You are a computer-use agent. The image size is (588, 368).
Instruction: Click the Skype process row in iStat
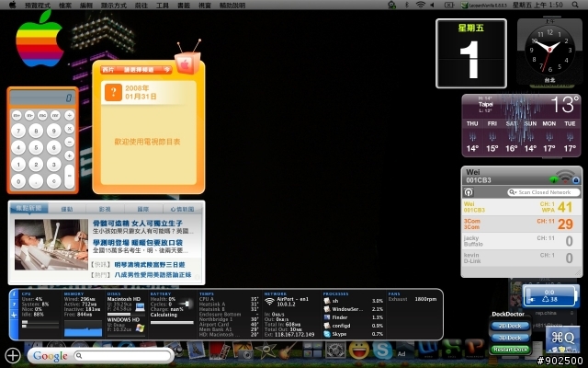pyautogui.click(x=353, y=334)
